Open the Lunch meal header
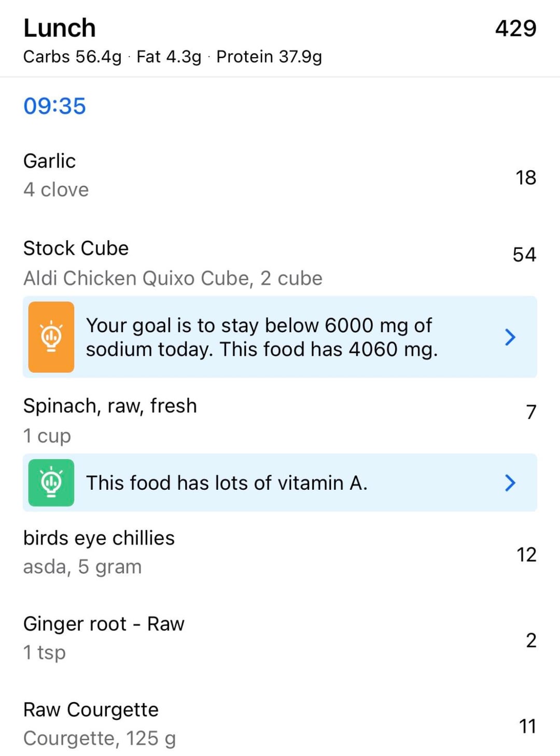The height and width of the screenshot is (756, 560). pos(60,28)
